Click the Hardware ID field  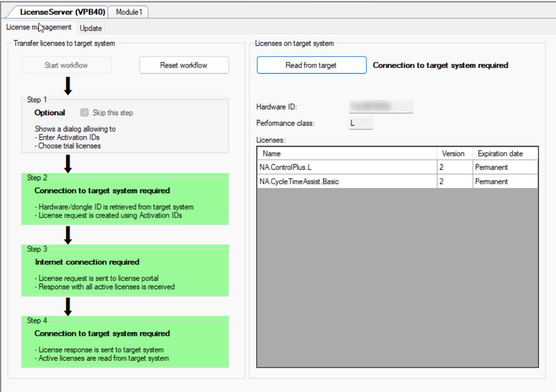[380, 107]
